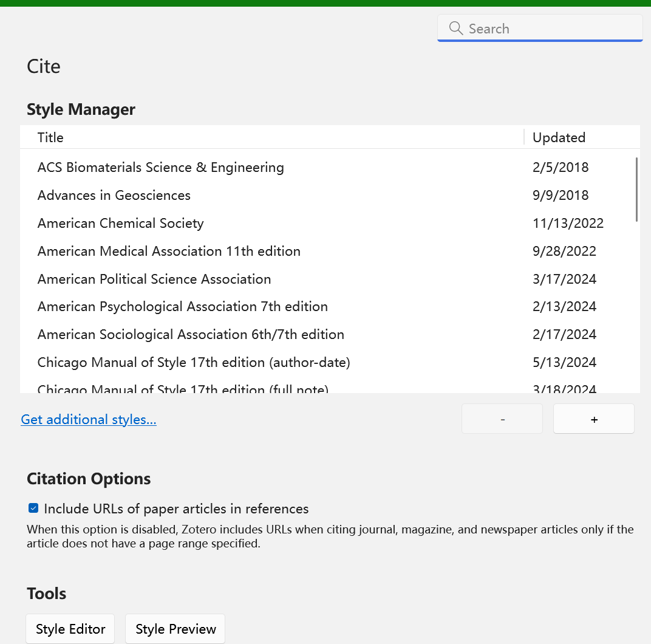The image size is (651, 644).
Task: Open the Style Editor tool
Action: click(70, 629)
